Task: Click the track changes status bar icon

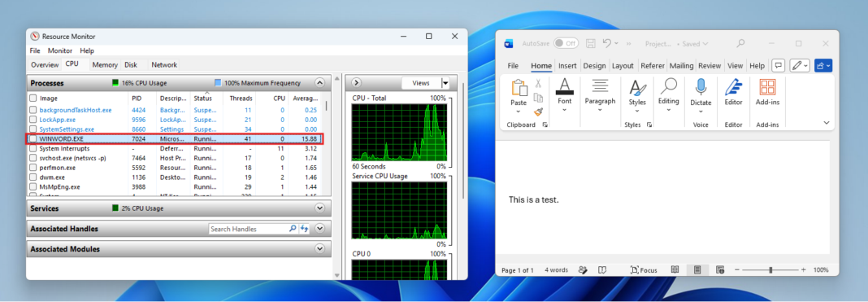Action: 583,270
